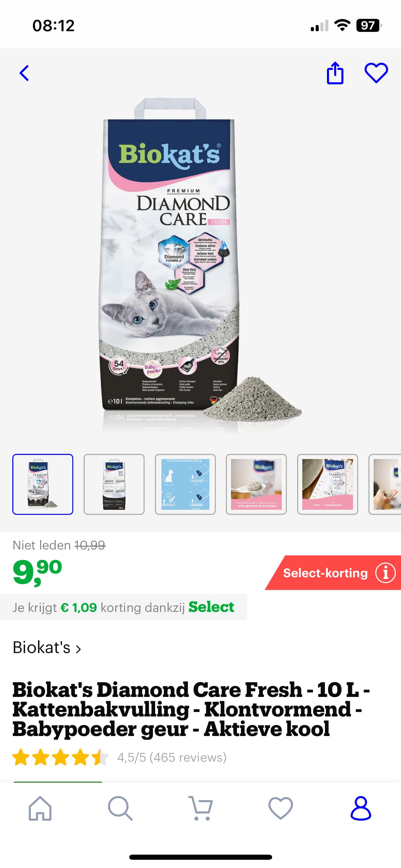401x868 pixels.
Task: Select fifth thumbnail with cat tree
Action: click(328, 484)
